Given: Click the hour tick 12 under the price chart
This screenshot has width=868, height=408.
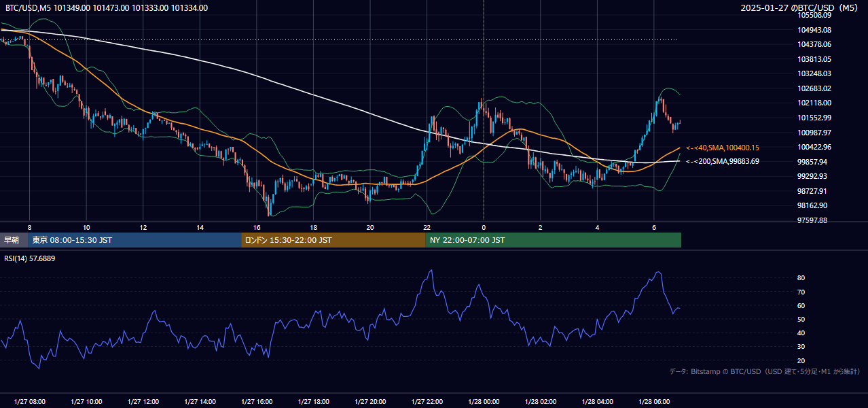Looking at the screenshot, I should 143,227.
